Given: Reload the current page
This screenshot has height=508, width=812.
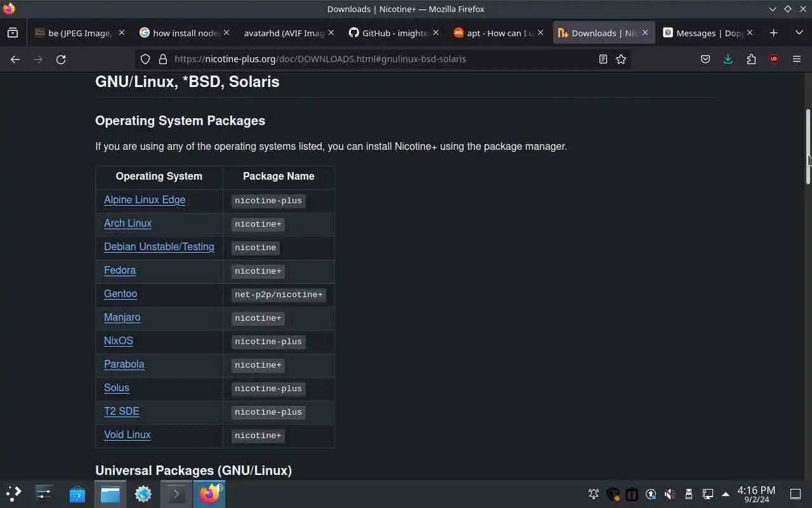Looking at the screenshot, I should pos(61,59).
